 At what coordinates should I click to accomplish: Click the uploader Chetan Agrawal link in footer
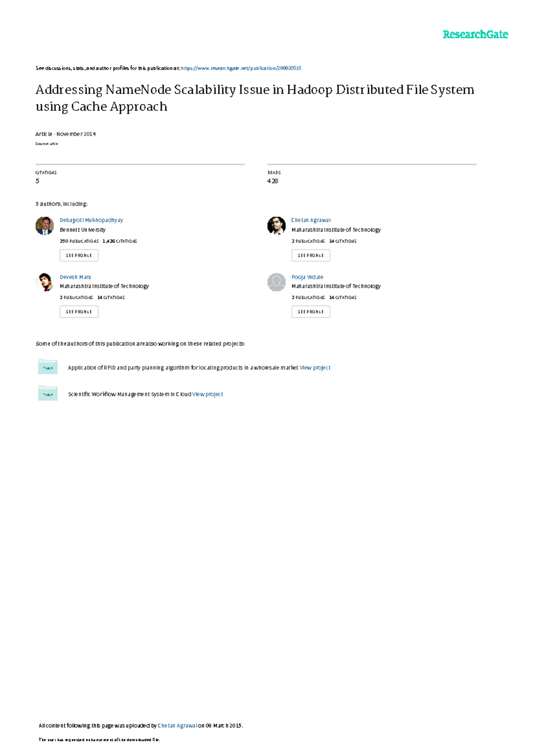177,726
